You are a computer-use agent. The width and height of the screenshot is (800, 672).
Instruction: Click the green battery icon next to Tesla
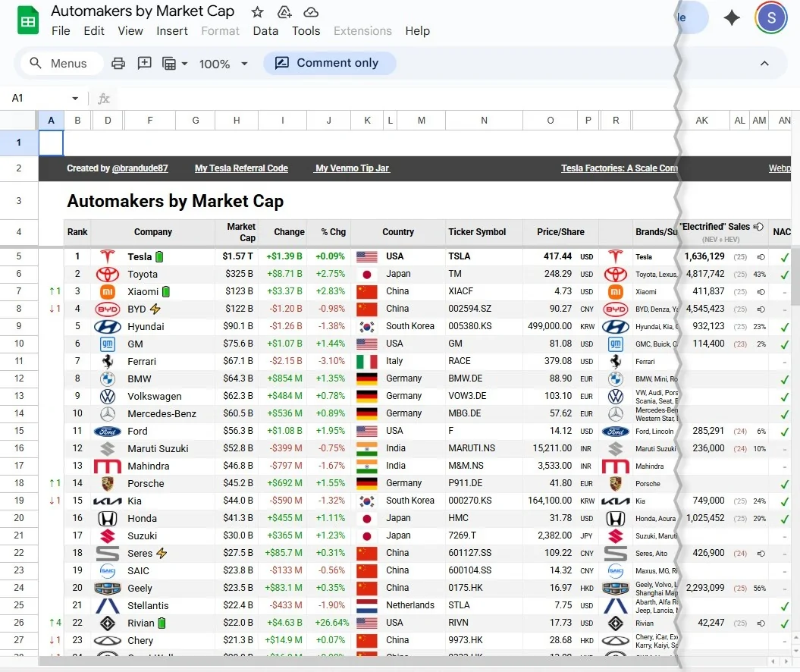(x=159, y=256)
